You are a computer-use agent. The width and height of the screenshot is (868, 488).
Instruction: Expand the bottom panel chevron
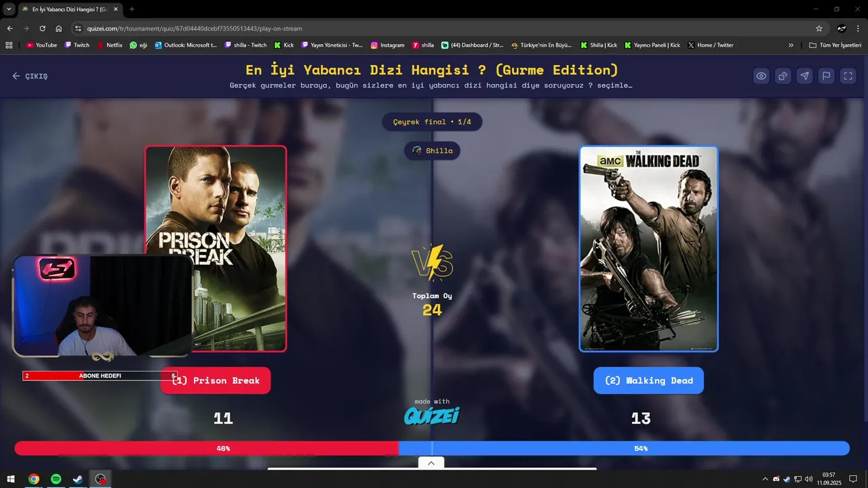(431, 463)
